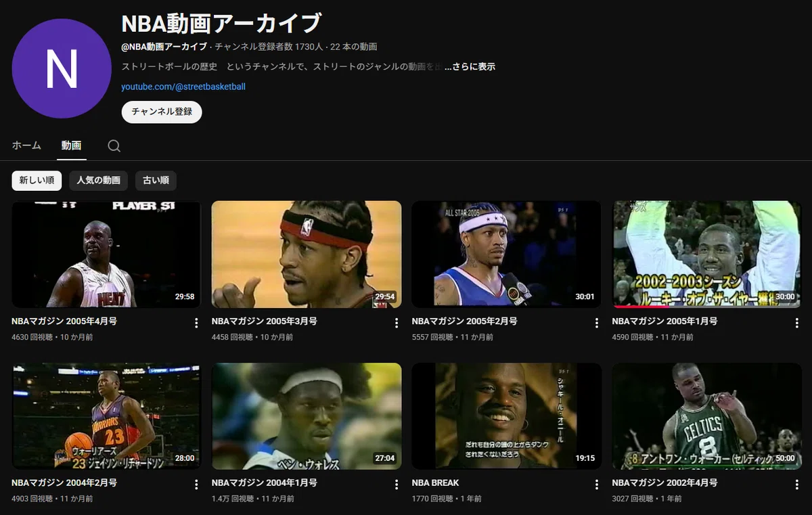Open video title NBAマガジン 2005年3月号

[265, 321]
